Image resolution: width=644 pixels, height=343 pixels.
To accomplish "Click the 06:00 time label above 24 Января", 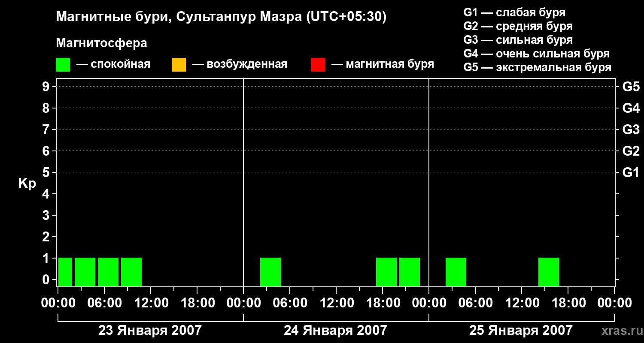I will [x=289, y=303].
